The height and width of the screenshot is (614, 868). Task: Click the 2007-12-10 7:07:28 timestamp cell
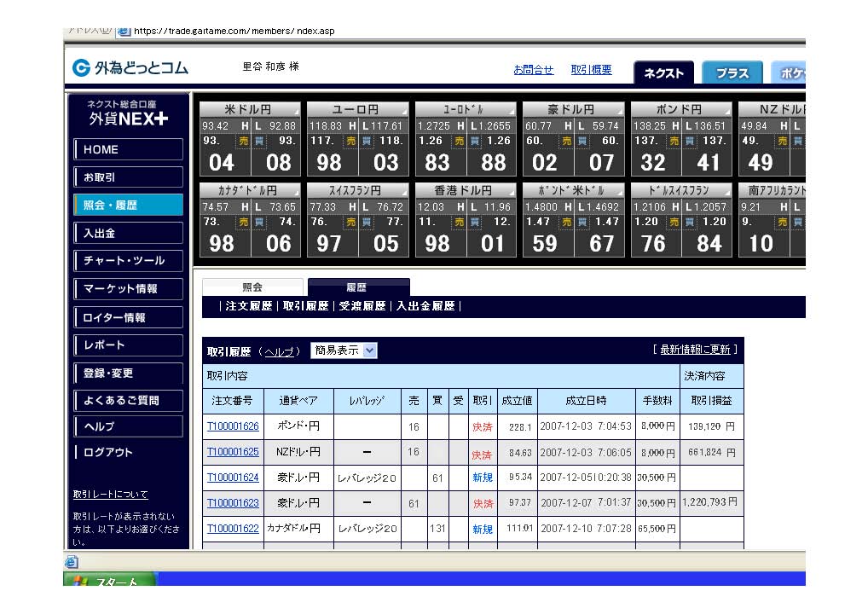(x=587, y=529)
